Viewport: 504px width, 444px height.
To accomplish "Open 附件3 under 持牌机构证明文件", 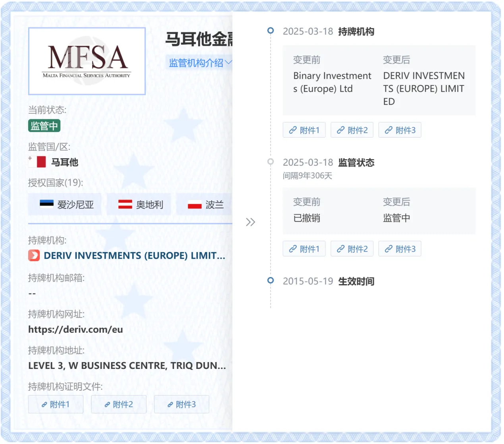I will click(x=182, y=404).
